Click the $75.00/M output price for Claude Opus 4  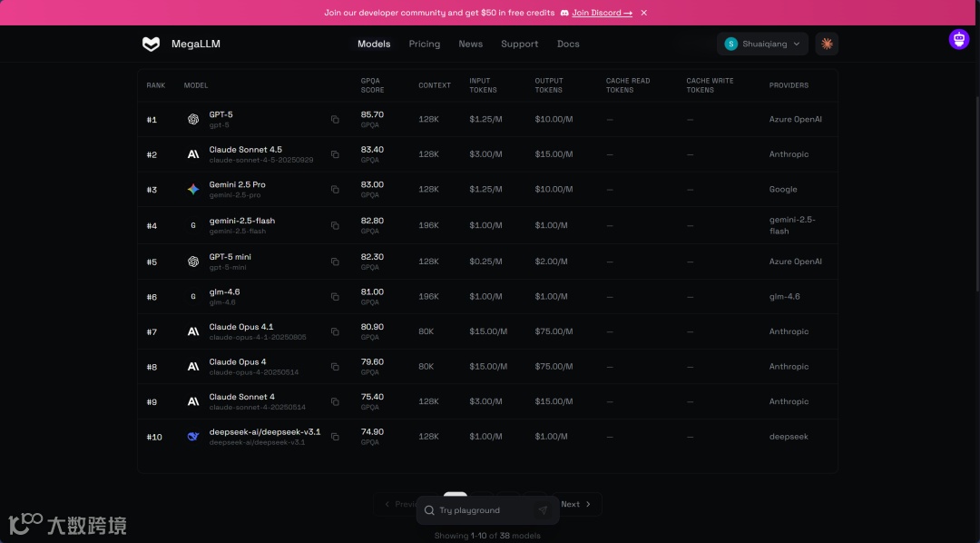[x=554, y=367]
